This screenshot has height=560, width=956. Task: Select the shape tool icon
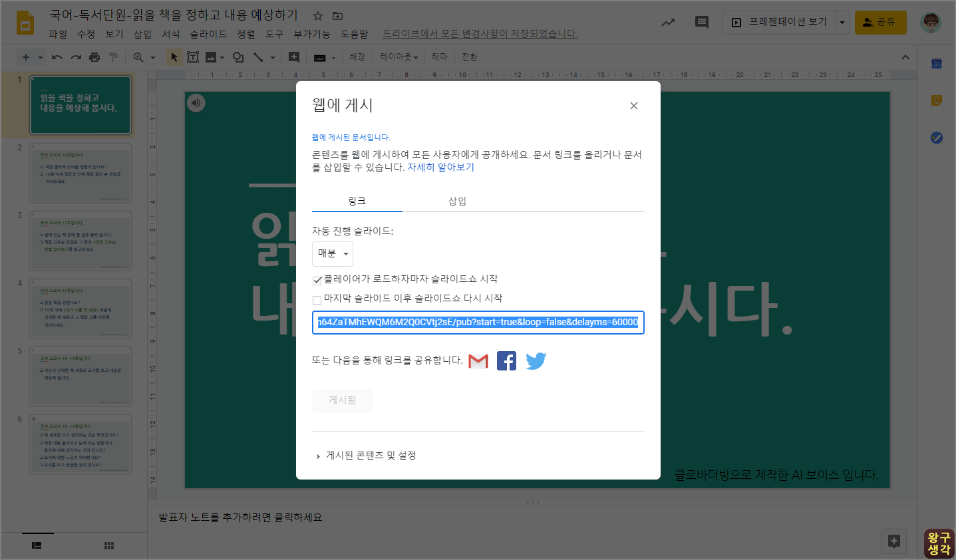[238, 57]
